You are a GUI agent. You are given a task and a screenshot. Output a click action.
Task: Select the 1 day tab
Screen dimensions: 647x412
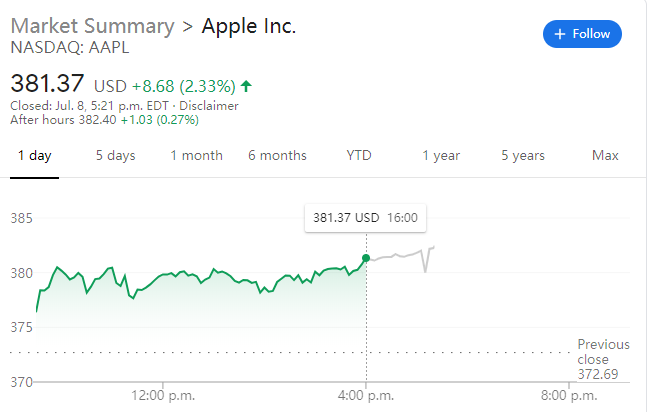pos(34,155)
